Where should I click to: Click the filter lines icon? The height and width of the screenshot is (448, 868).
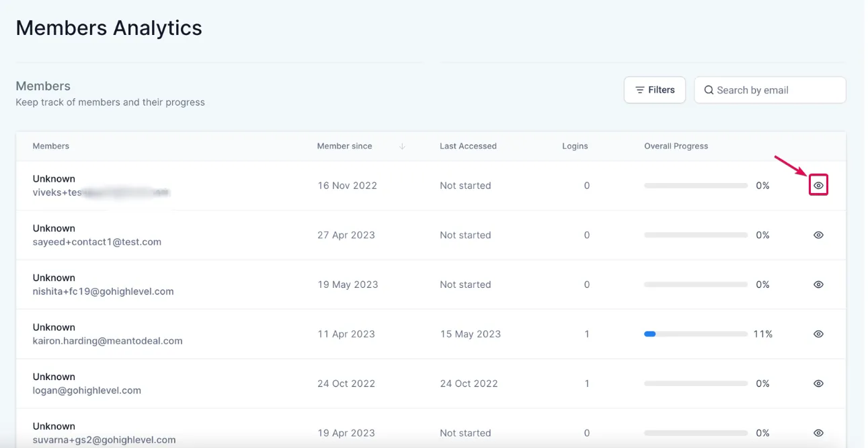pos(640,90)
